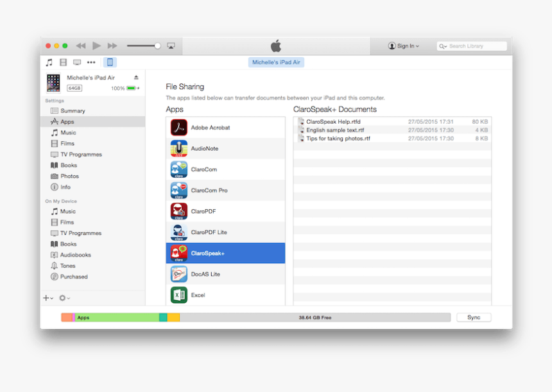Select ClaroSpeak Help.rtfd document
The width and height of the screenshot is (552, 392).
coord(392,122)
